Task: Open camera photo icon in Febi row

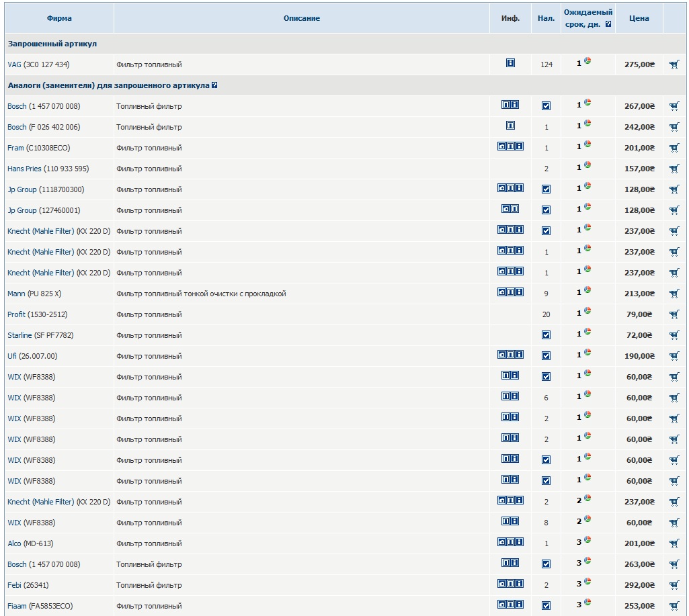Action: point(501,584)
